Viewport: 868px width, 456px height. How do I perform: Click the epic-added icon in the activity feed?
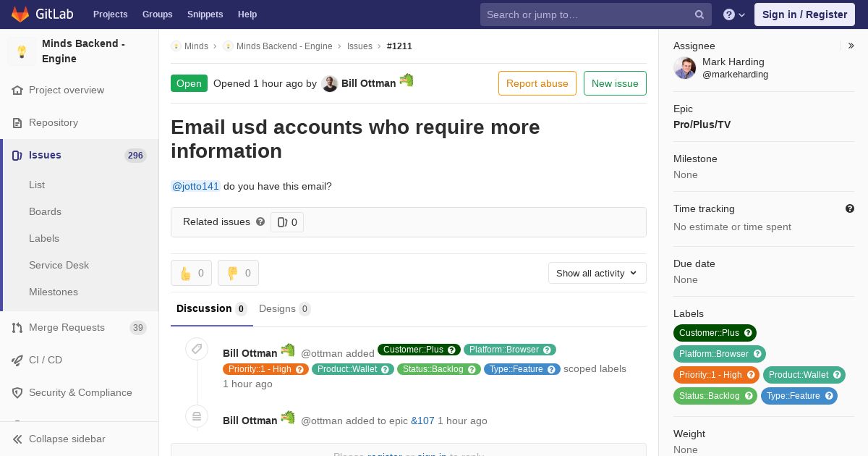click(x=196, y=416)
